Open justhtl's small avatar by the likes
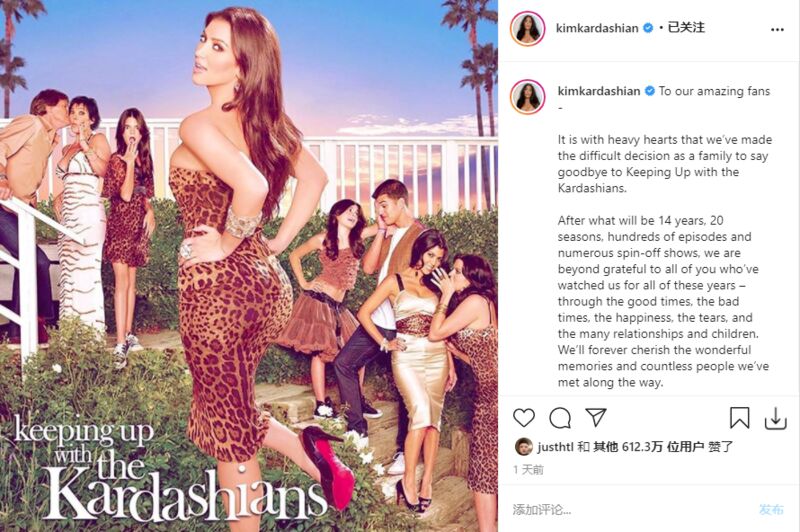Image resolution: width=800 pixels, height=532 pixels. pyautogui.click(x=523, y=447)
